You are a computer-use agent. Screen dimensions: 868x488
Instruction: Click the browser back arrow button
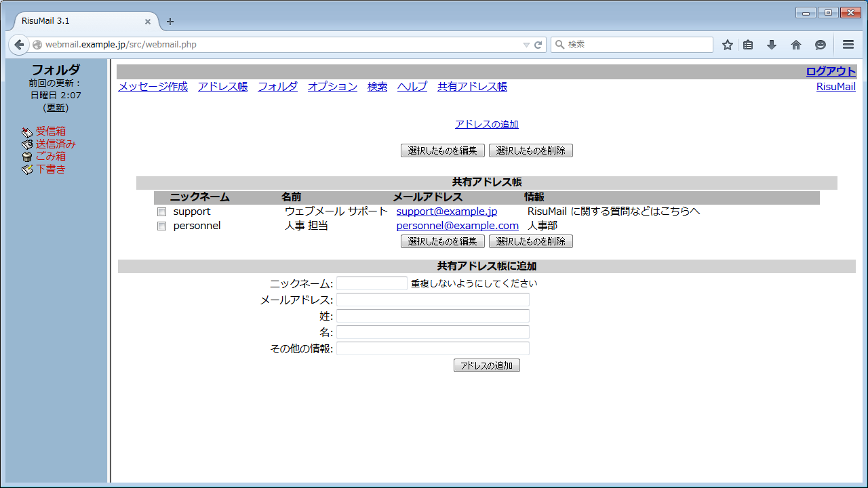pos(19,45)
